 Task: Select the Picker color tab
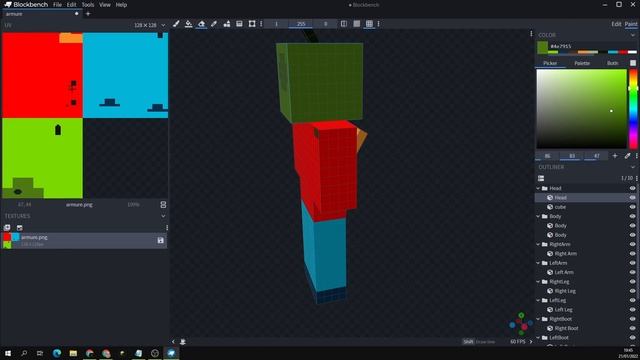click(550, 63)
